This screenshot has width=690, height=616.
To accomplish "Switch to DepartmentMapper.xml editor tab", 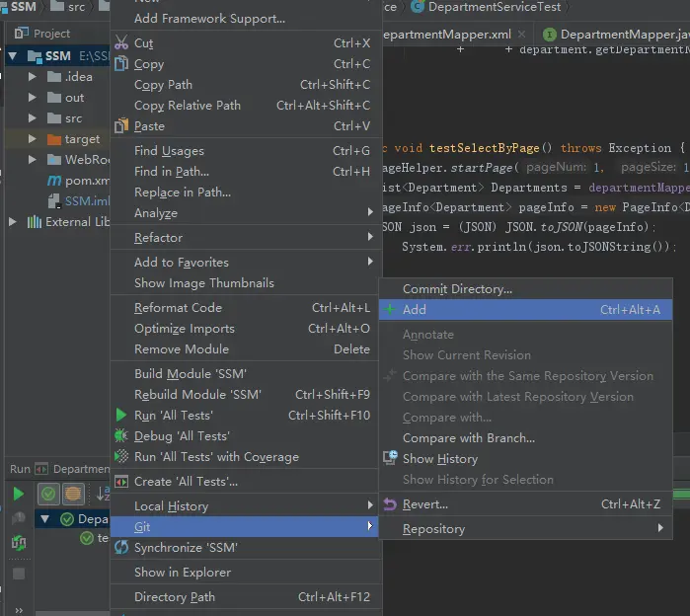I will 446,35.
